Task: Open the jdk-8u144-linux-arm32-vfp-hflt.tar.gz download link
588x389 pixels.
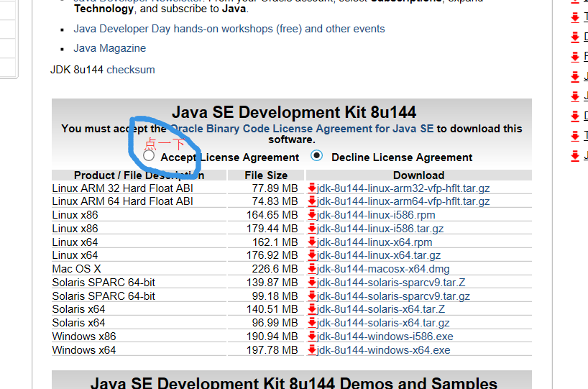Action: tap(403, 188)
